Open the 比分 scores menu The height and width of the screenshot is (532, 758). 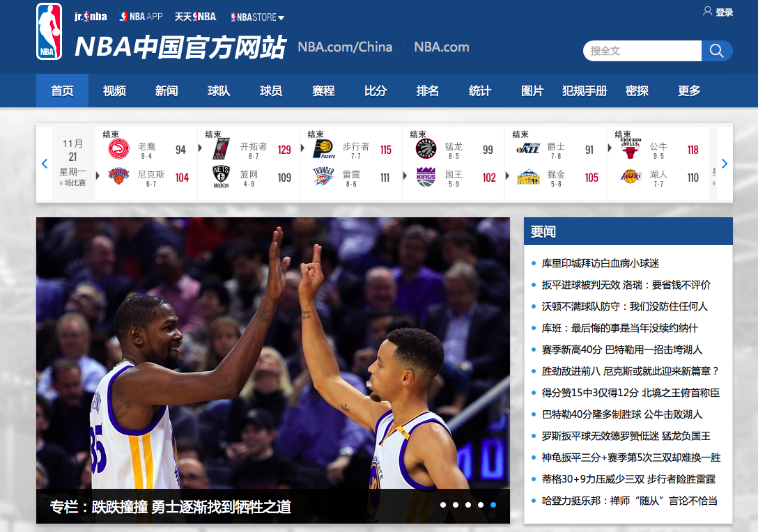point(376,91)
